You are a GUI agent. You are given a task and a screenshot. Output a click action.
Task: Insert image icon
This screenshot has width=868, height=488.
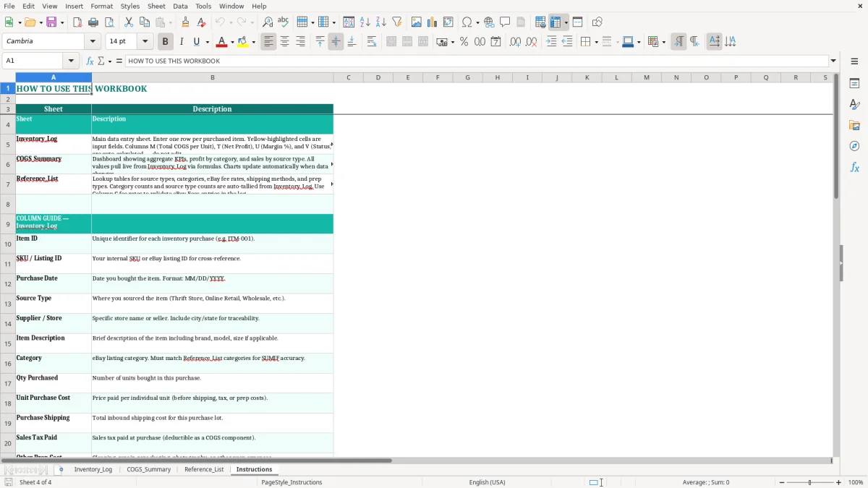[x=417, y=22]
